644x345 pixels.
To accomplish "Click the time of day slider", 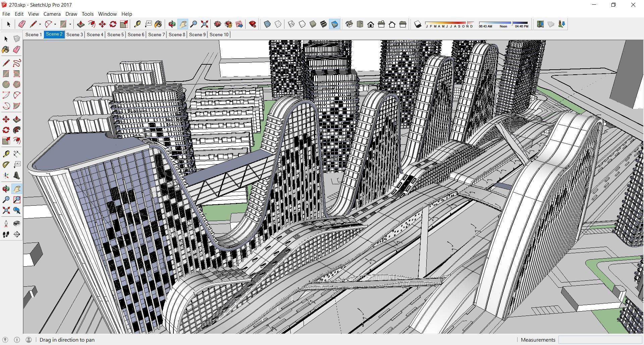I will pyautogui.click(x=503, y=23).
